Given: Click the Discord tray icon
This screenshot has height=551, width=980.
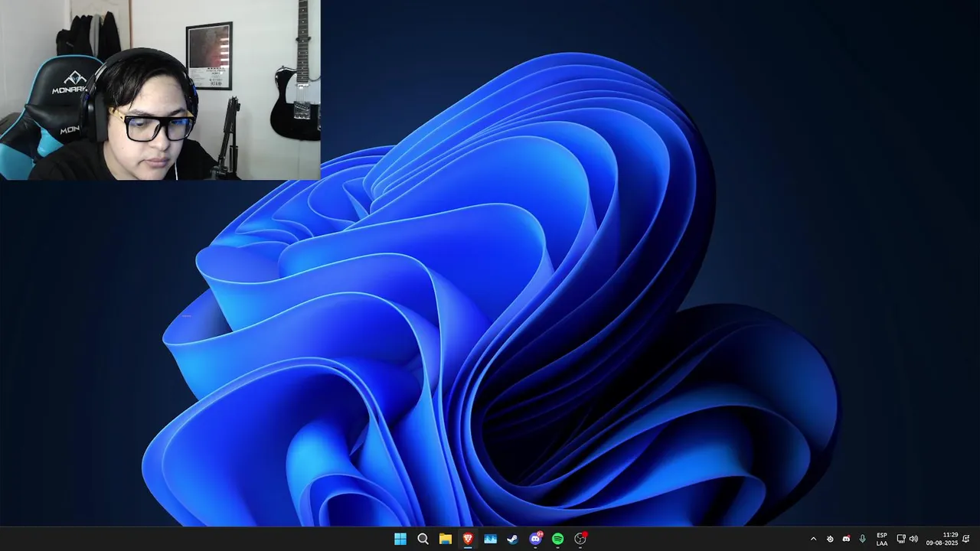Looking at the screenshot, I should click(846, 539).
